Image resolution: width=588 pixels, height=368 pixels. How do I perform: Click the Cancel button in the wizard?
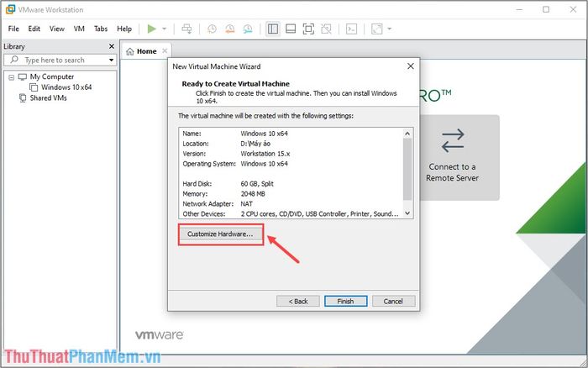tap(393, 302)
